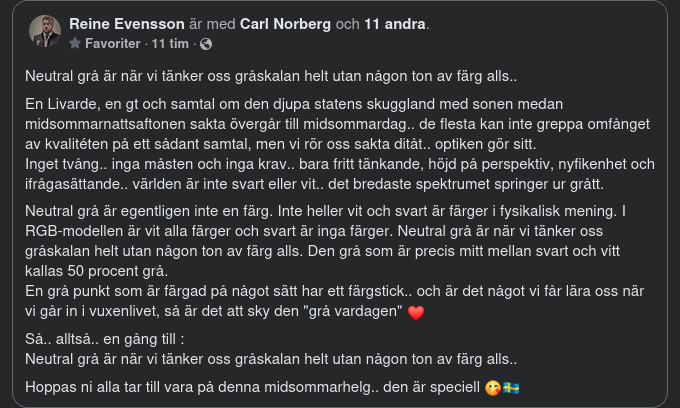
Task: Click the kissing face emoji
Action: tap(491, 387)
